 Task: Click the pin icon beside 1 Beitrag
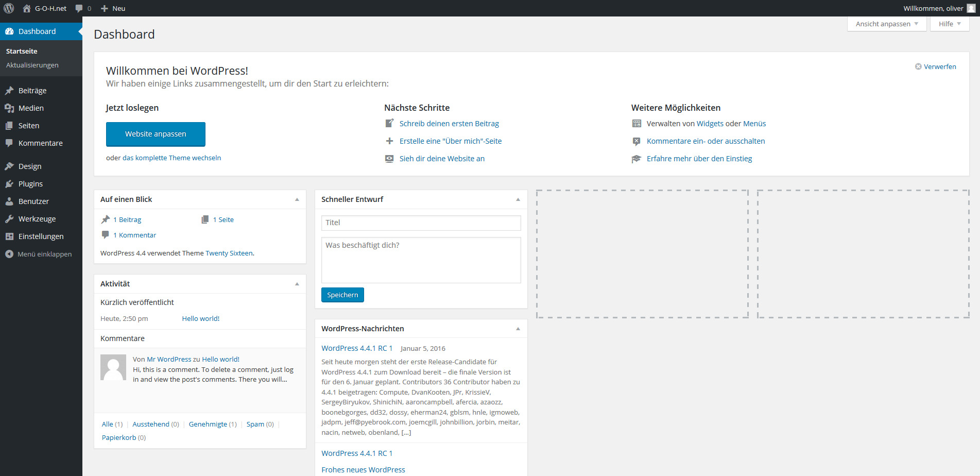(106, 219)
